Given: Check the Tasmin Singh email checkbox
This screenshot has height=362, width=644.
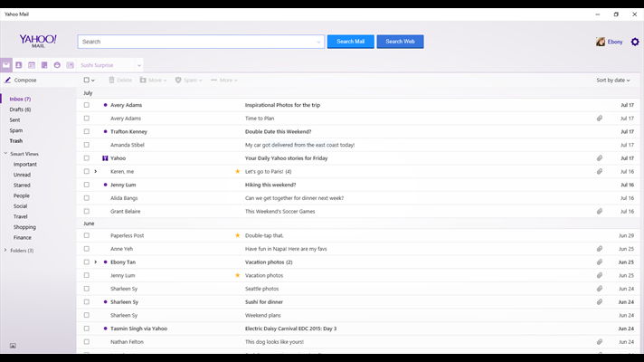Looking at the screenshot, I should point(86,329).
